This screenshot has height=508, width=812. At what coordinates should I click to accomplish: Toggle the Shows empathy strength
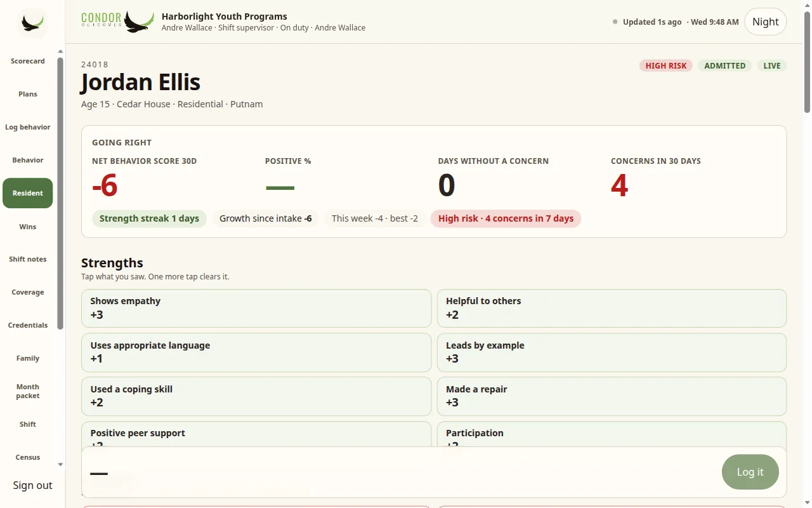[x=256, y=309]
